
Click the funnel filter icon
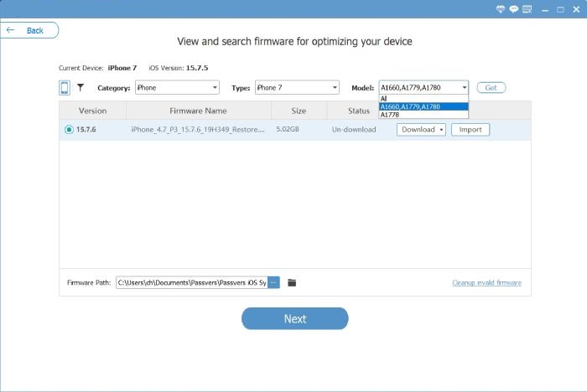pos(81,87)
